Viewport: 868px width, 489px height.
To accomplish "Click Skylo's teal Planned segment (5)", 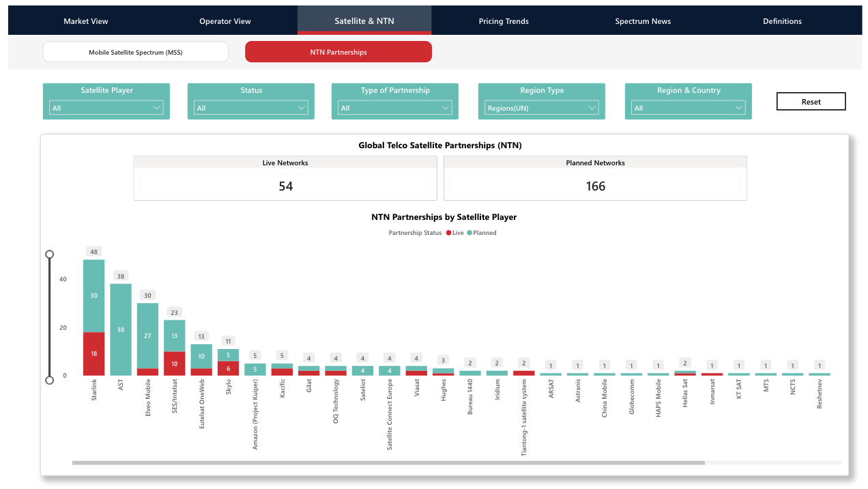I will (x=229, y=355).
